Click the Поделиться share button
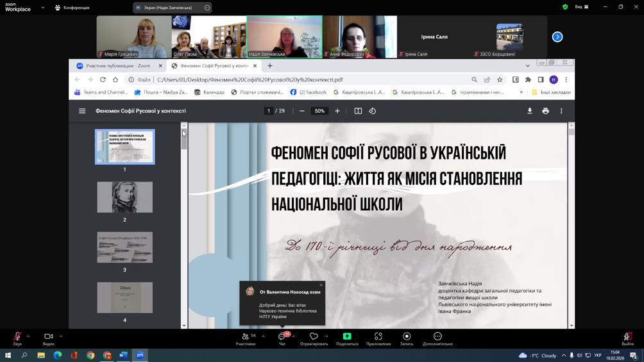644x362 pixels. click(347, 338)
